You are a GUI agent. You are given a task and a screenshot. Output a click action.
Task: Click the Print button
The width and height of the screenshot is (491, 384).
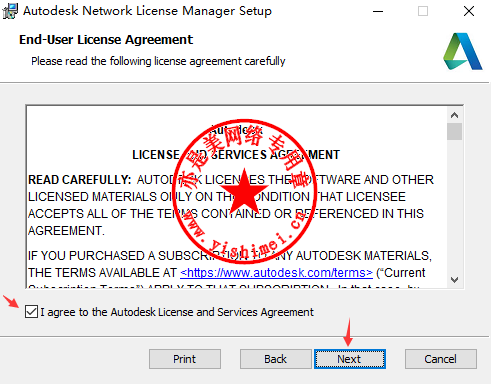point(185,359)
